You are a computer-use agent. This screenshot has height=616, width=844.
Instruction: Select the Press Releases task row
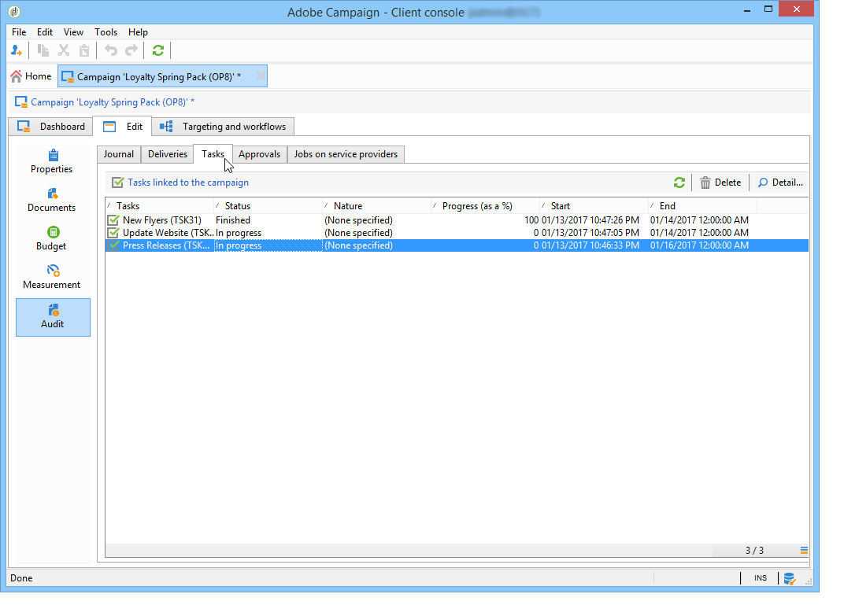pyautogui.click(x=457, y=245)
